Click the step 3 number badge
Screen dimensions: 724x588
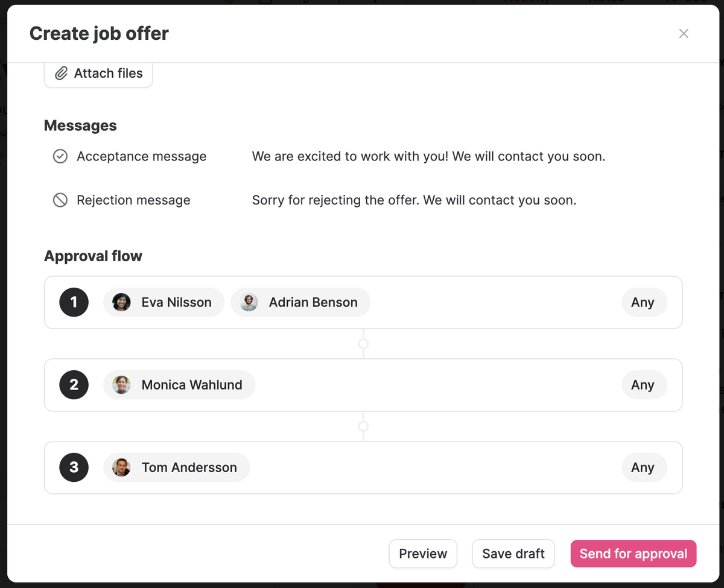pyautogui.click(x=74, y=467)
